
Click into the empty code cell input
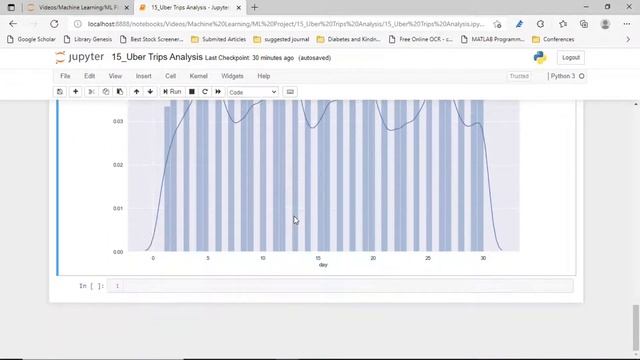point(347,286)
